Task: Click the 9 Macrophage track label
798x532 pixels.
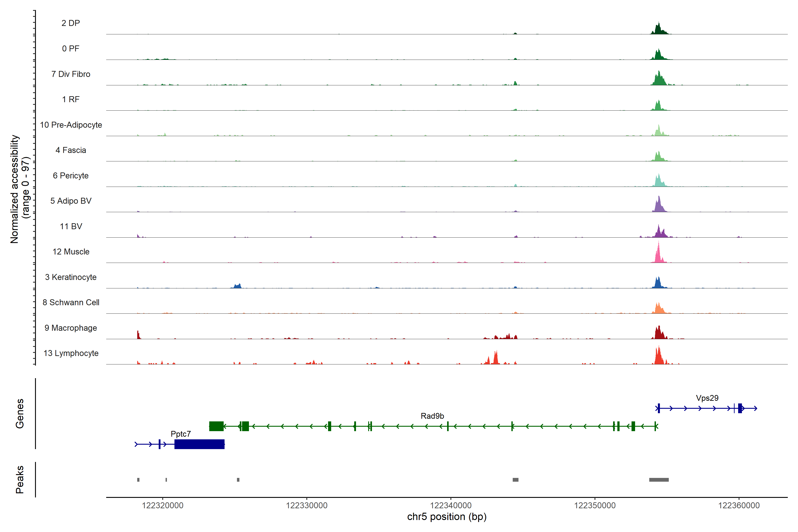Action: 70,328
